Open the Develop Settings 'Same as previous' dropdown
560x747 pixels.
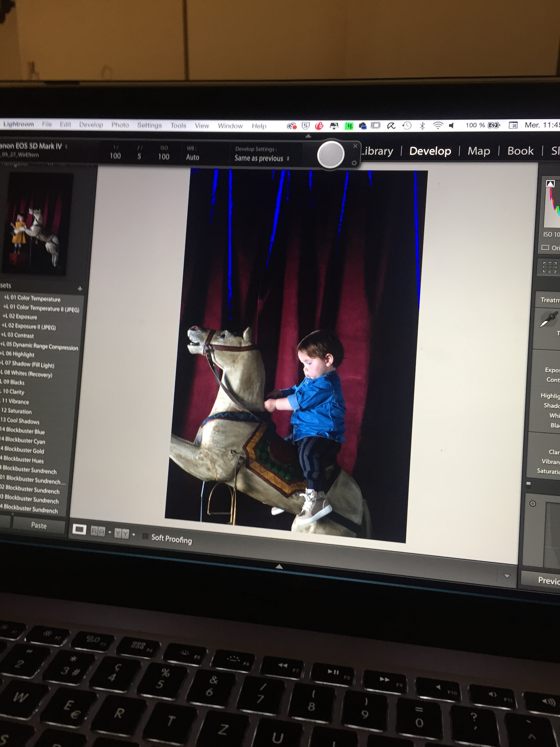(262, 158)
